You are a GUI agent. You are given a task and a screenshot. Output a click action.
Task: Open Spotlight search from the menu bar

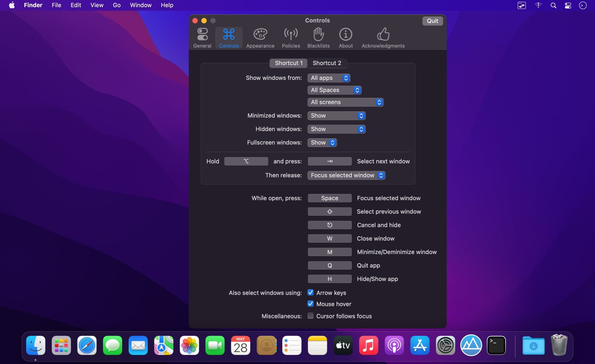(x=553, y=5)
